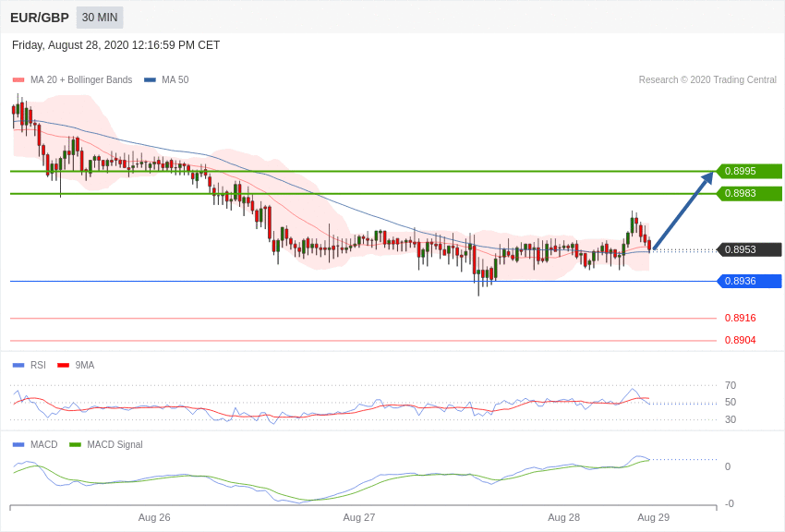The width and height of the screenshot is (785, 532).
Task: Click the 9MA legend color swatch
Action: coord(64,366)
